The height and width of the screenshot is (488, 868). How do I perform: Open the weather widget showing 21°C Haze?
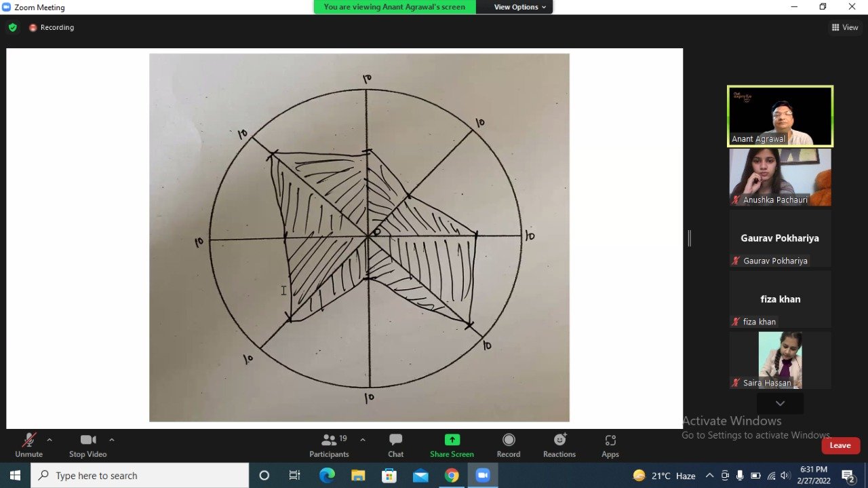click(664, 476)
